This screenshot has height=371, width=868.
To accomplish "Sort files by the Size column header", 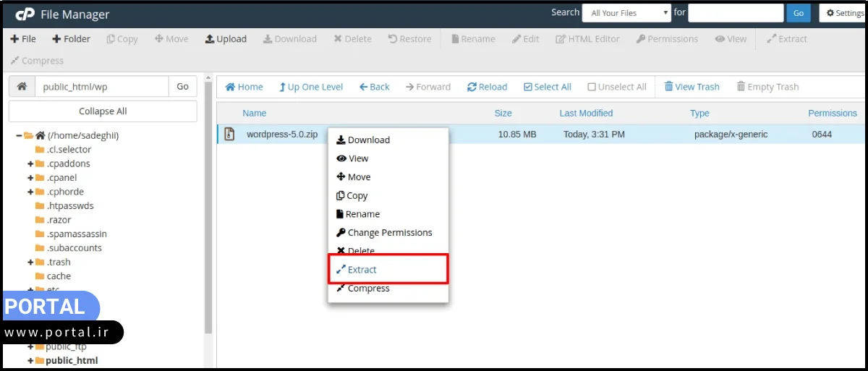I will point(503,114).
